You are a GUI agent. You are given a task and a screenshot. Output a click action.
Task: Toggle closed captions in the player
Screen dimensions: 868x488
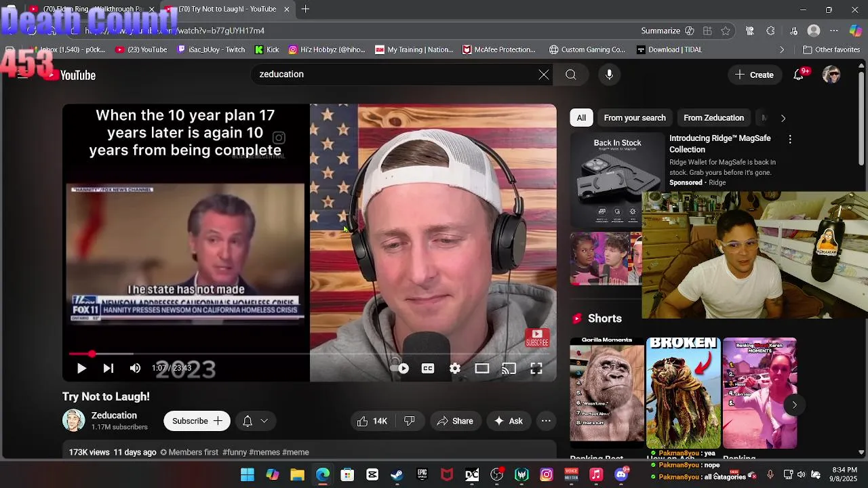click(x=428, y=368)
